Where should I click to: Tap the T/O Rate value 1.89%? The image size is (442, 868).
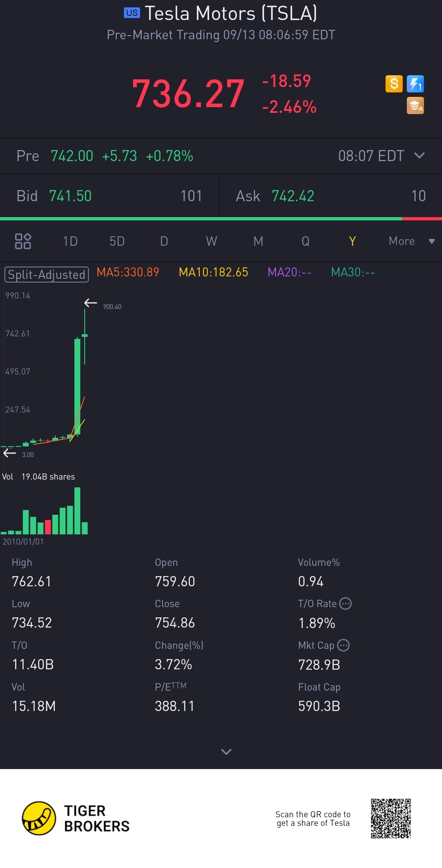[x=317, y=623]
